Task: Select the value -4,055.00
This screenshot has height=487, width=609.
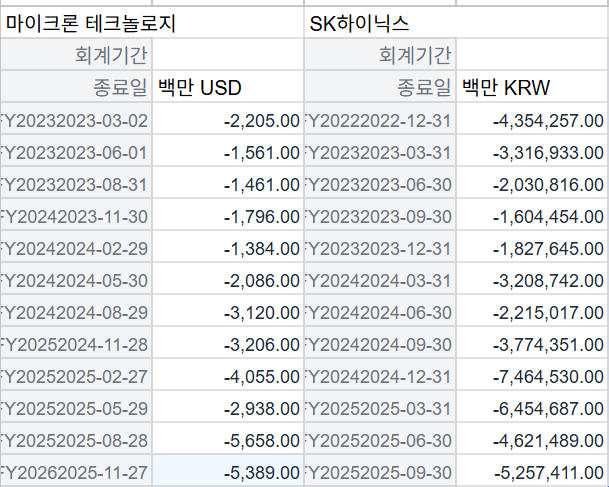Action: tap(228, 375)
